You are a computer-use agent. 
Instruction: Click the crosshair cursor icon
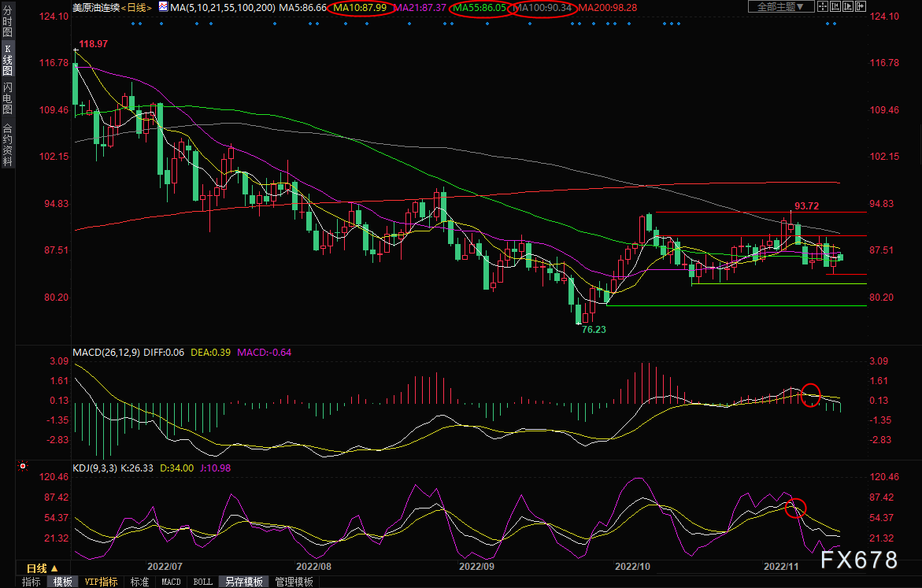click(x=823, y=6)
